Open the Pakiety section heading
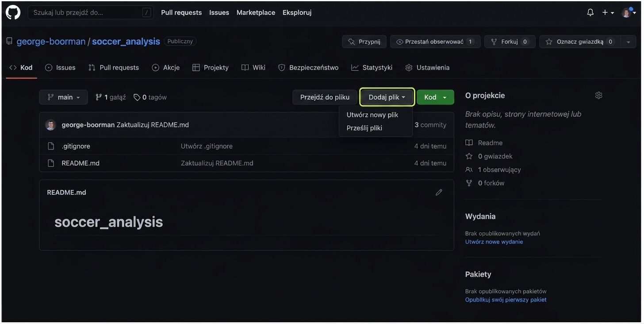Image resolution: width=644 pixels, height=324 pixels. point(478,274)
